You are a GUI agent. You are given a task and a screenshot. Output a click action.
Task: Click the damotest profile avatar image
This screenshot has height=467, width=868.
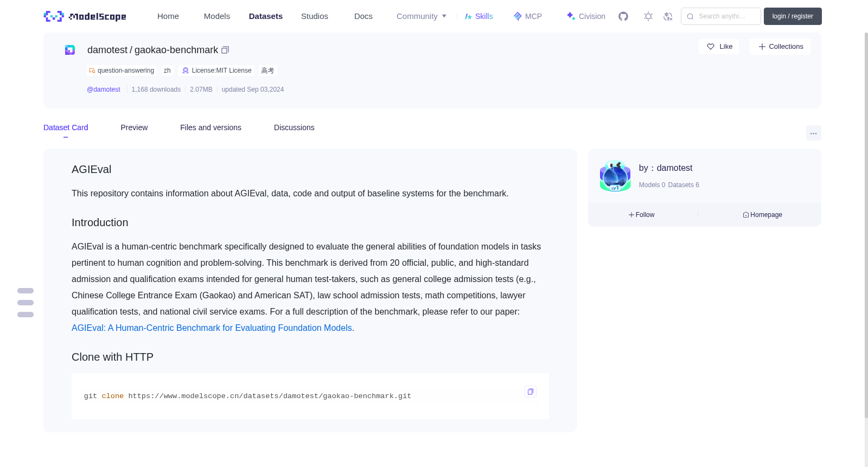pyautogui.click(x=615, y=176)
